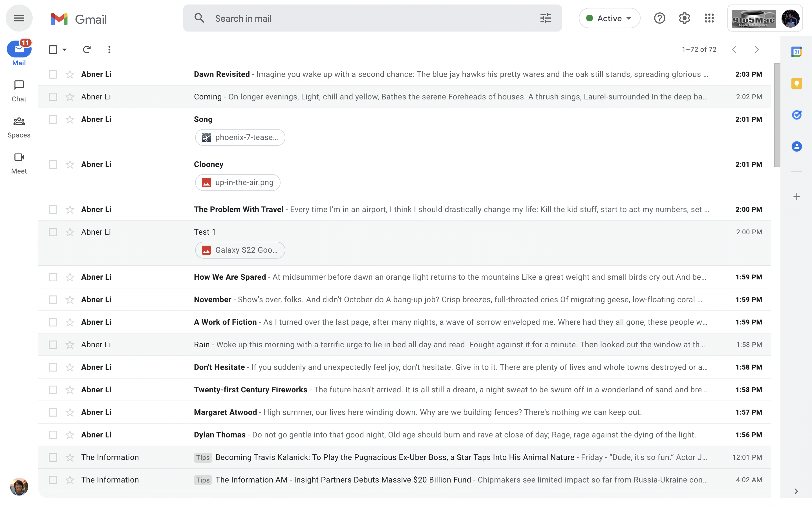Viewport: 812px width, 507px height.
Task: Open the Google Apps grid menu
Action: [709, 18]
